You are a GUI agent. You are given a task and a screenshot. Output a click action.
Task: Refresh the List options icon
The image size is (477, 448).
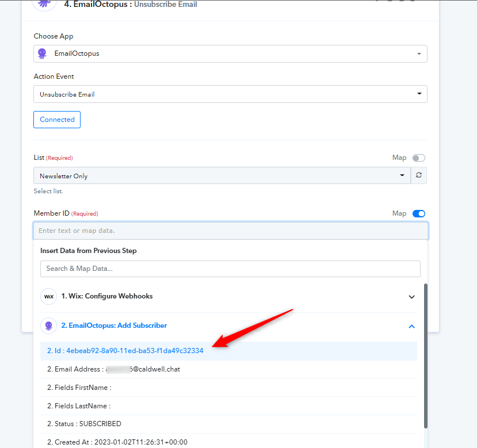419,175
